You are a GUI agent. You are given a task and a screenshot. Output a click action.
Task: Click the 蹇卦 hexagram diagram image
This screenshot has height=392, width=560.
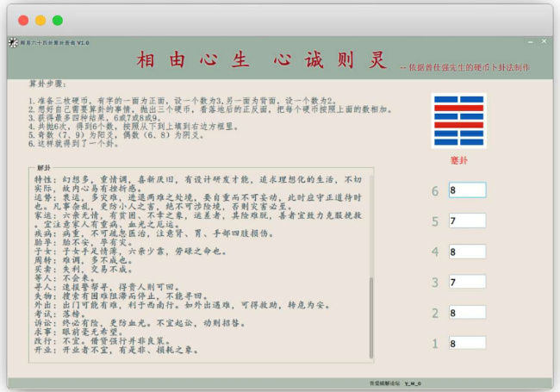(x=460, y=121)
